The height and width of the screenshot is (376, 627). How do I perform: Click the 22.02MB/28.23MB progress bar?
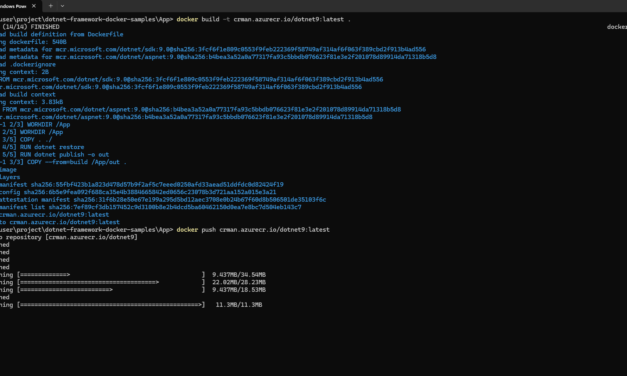coord(111,282)
